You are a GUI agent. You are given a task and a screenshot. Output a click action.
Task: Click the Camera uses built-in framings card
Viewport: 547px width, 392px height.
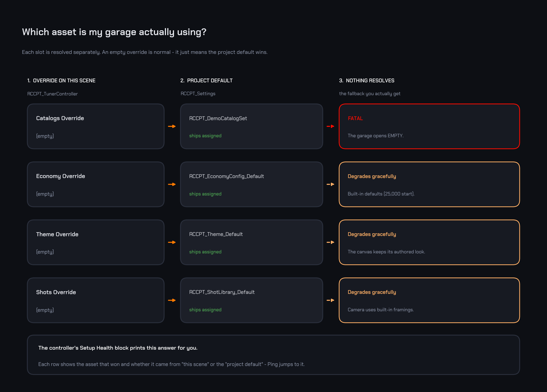(x=429, y=300)
